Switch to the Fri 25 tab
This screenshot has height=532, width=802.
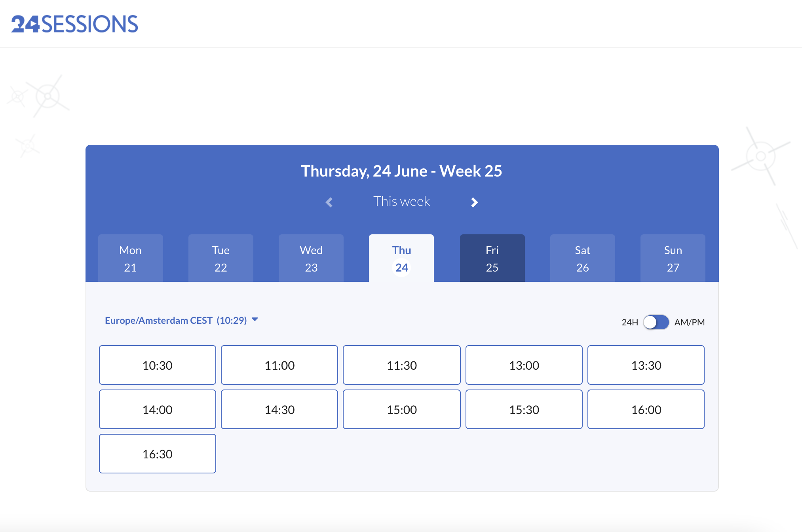(x=492, y=258)
